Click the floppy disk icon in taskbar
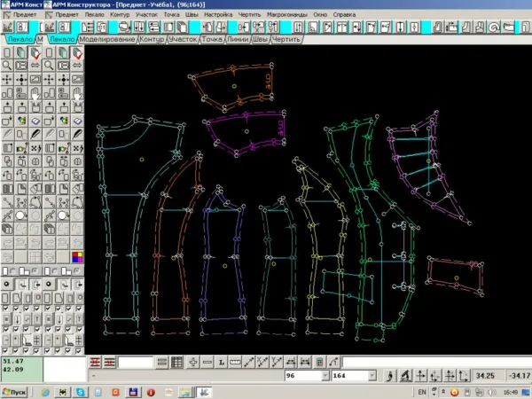This screenshot has width=532, height=399. (x=133, y=392)
